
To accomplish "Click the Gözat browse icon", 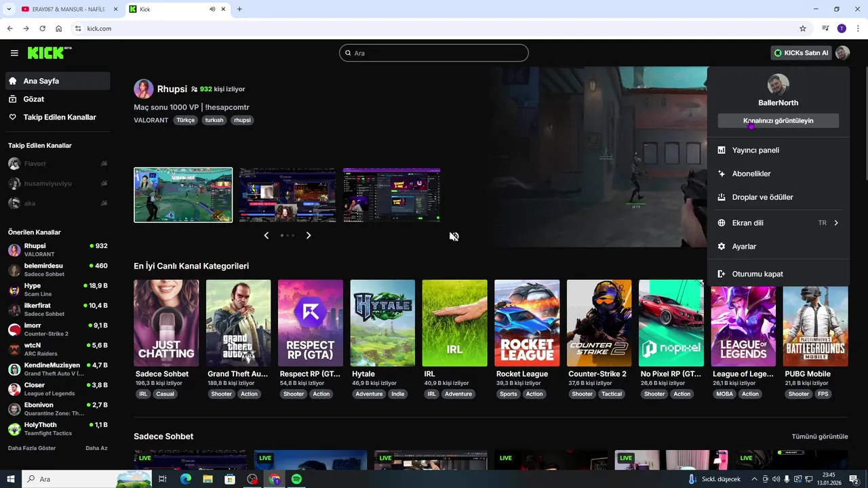I will click(x=13, y=99).
